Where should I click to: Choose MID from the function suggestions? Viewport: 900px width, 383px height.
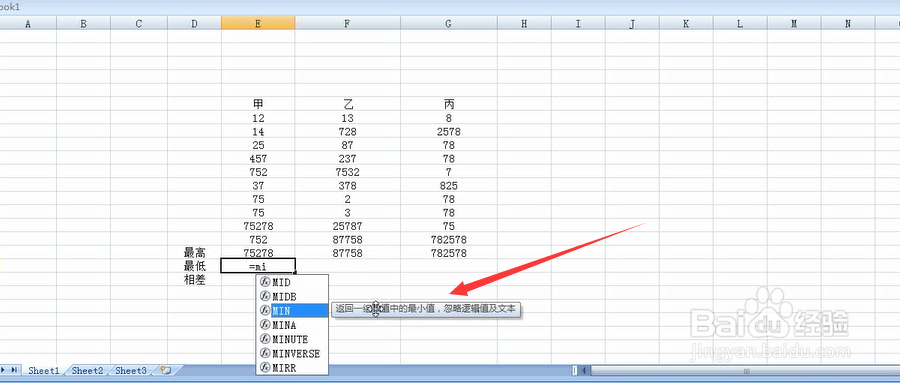293,283
